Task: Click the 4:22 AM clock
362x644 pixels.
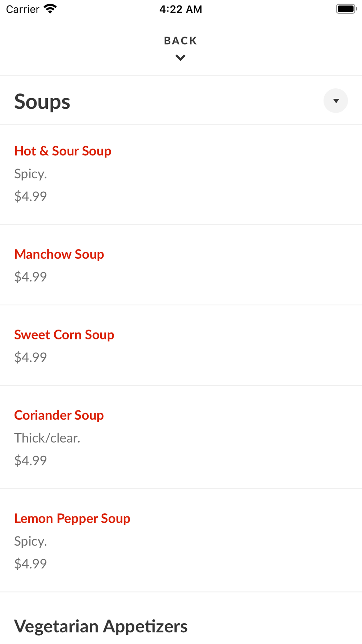Action: 181,9
